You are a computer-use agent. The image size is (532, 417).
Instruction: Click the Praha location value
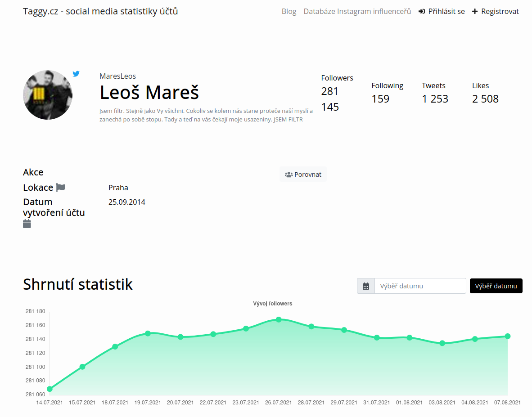[x=118, y=188]
